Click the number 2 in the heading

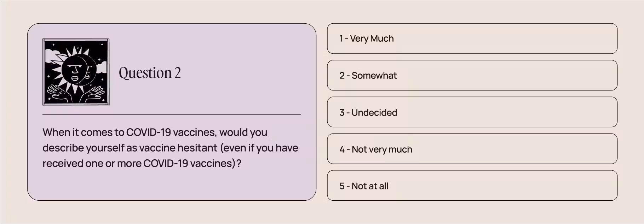click(177, 73)
